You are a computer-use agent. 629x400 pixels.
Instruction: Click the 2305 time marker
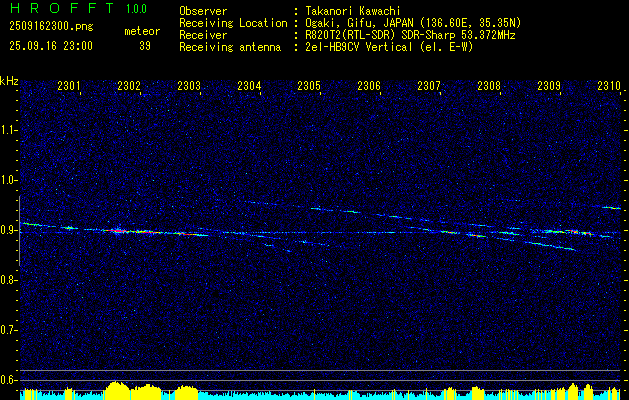tap(309, 86)
